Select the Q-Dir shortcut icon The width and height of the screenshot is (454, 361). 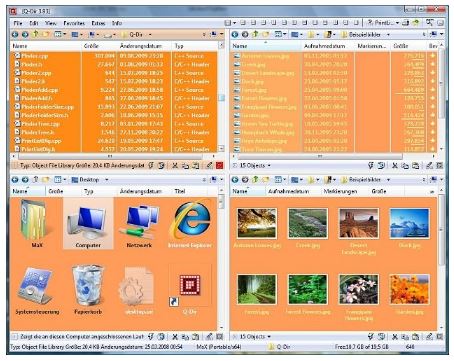click(190, 289)
